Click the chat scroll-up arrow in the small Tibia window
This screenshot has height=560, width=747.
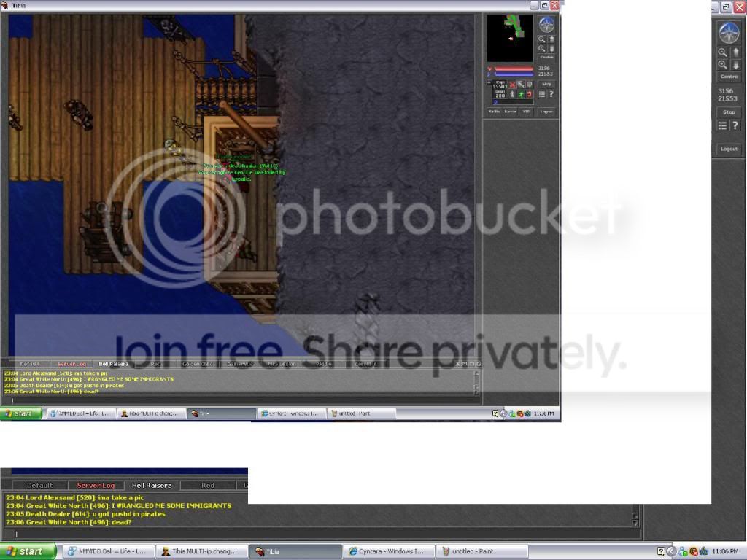coord(476,373)
